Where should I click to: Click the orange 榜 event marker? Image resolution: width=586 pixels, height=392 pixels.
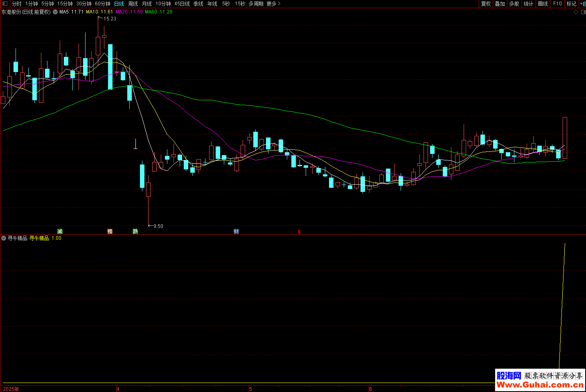click(110, 232)
